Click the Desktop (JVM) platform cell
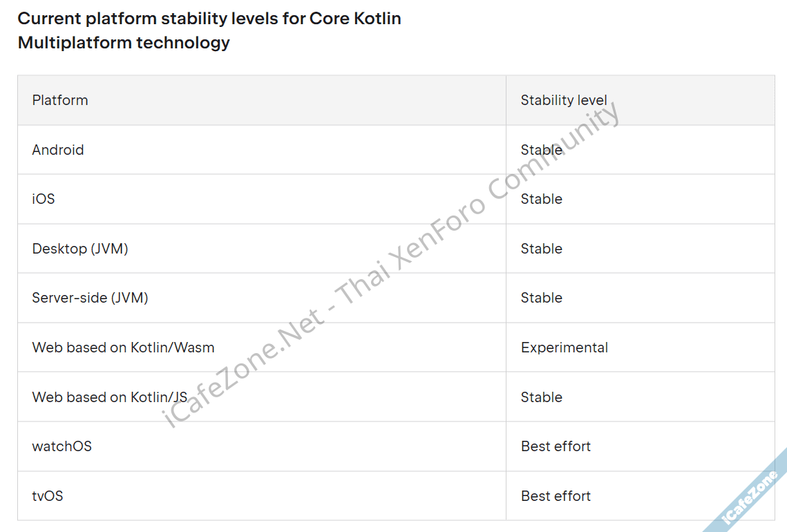This screenshot has height=532, width=787. (x=80, y=249)
